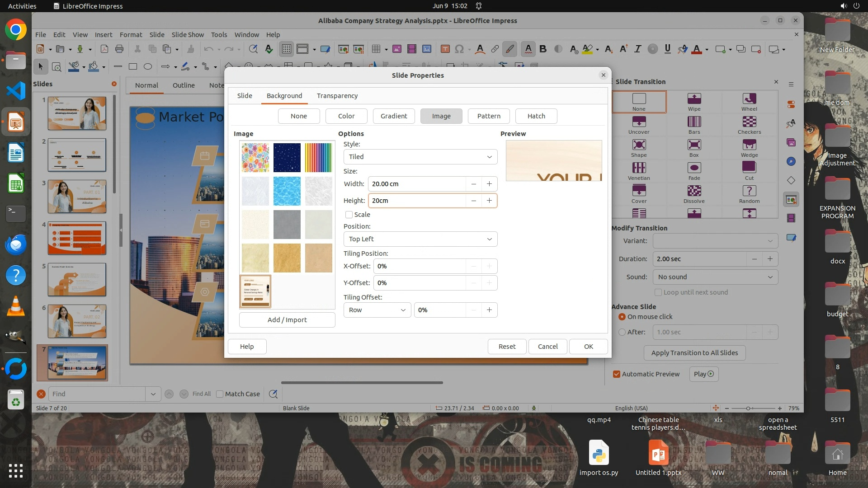Open Thunderbird from the dock
The width and height of the screenshot is (868, 488).
tap(16, 244)
